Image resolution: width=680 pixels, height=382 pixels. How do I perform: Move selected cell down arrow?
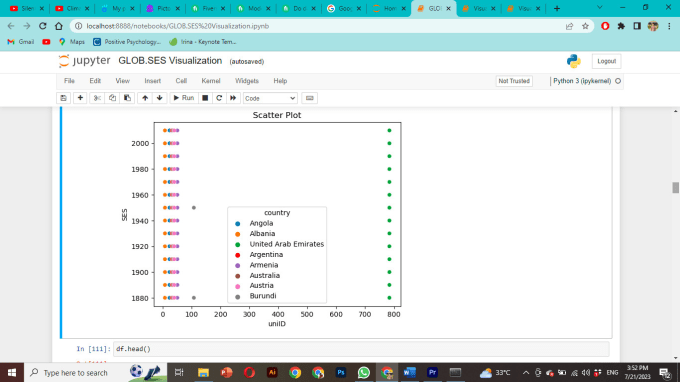(x=160, y=98)
